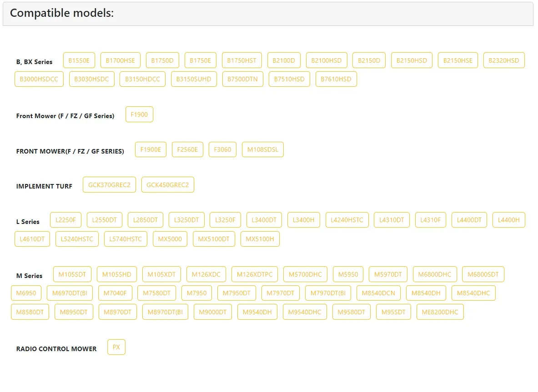
Task: Open the ME8200DHC model link
Action: (x=440, y=313)
